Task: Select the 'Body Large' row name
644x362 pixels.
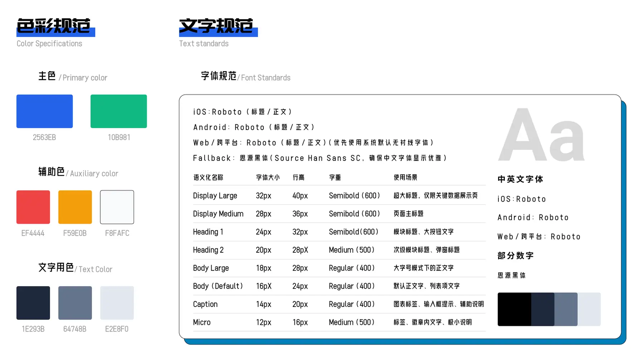Action: click(x=211, y=268)
